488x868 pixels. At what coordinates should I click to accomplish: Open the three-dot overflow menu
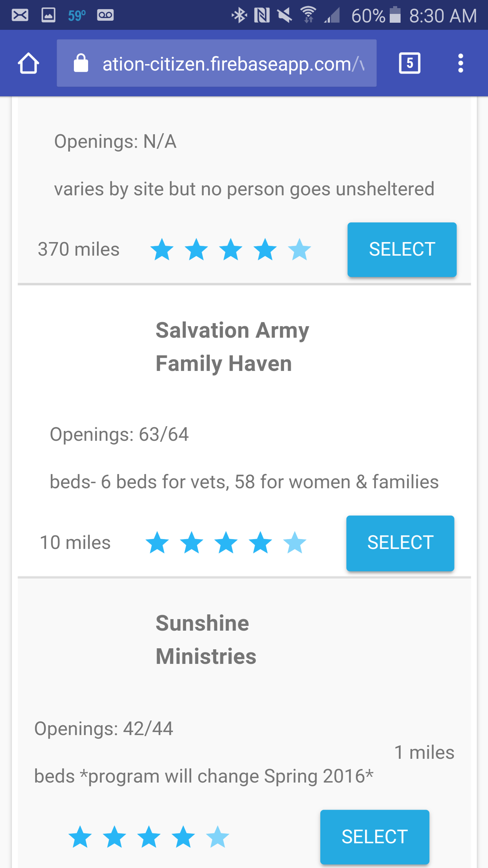pyautogui.click(x=460, y=63)
